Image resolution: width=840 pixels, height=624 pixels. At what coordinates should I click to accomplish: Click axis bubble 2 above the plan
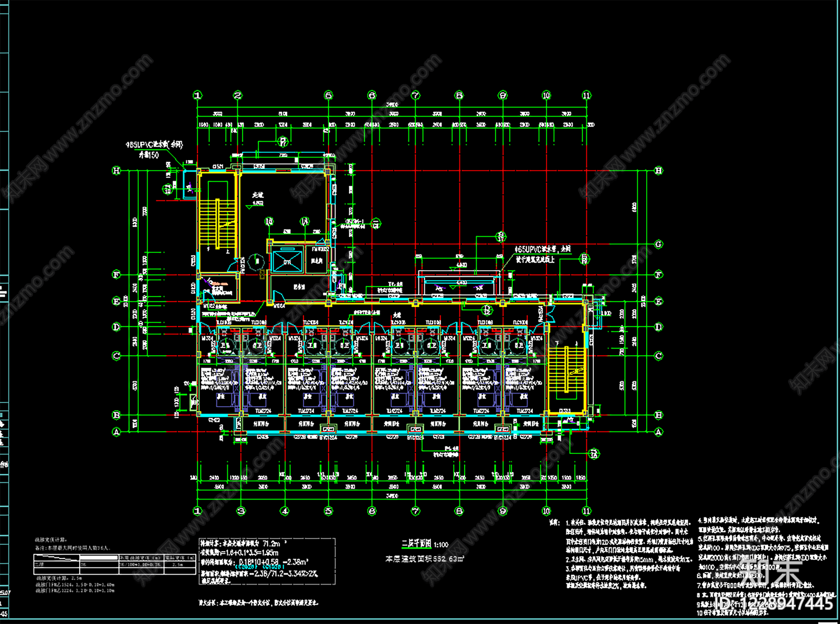238,95
